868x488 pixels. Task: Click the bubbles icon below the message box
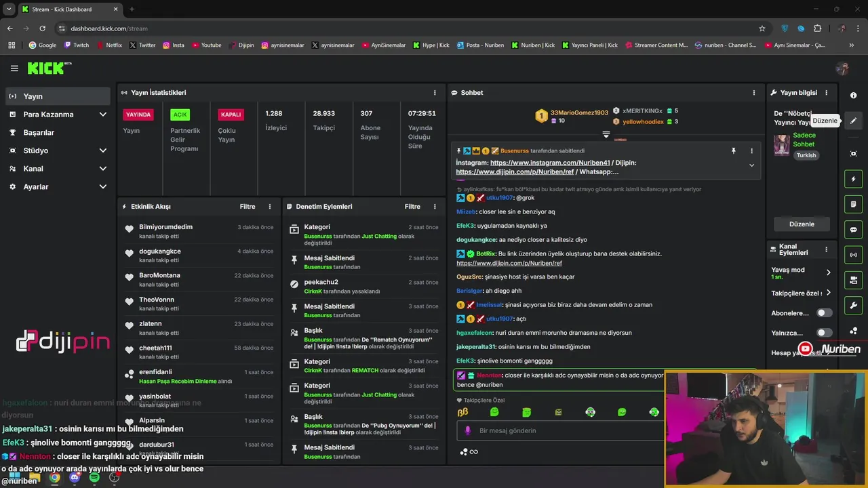[463, 452]
